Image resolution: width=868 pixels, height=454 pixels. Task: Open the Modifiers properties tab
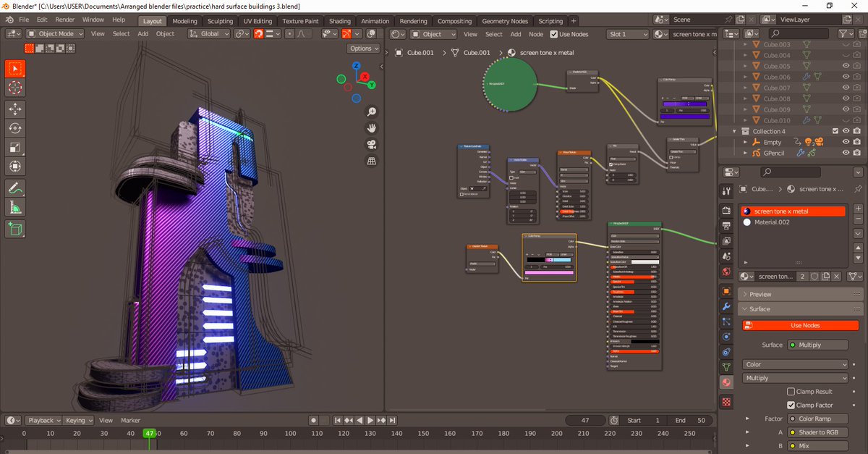tap(726, 306)
